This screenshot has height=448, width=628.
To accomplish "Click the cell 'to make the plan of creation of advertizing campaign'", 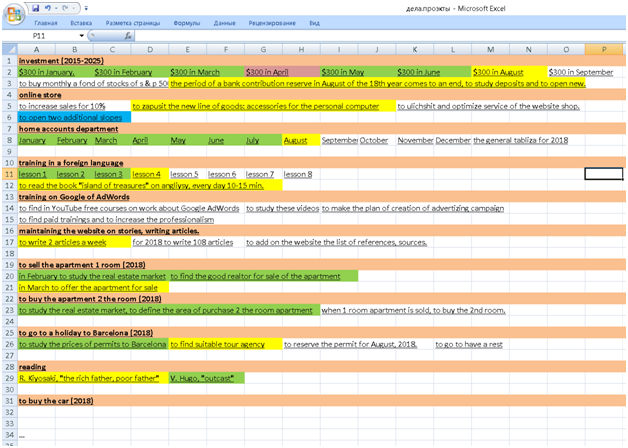I will 413,208.
